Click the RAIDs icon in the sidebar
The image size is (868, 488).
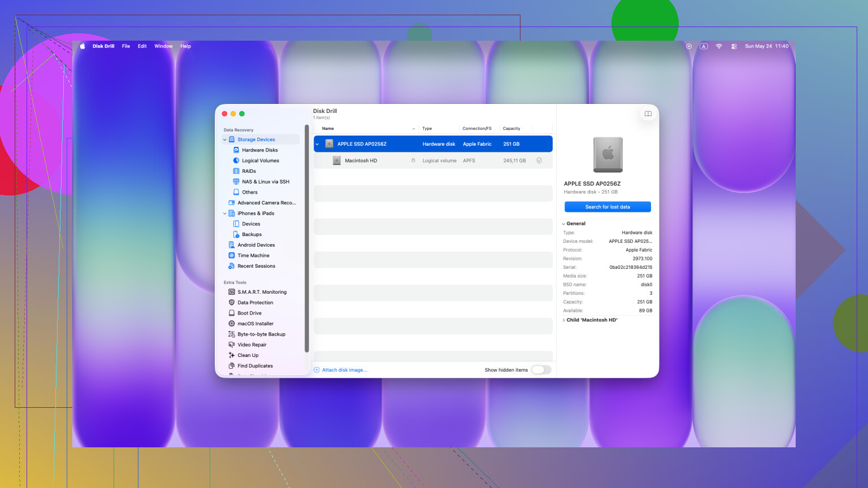coord(236,171)
